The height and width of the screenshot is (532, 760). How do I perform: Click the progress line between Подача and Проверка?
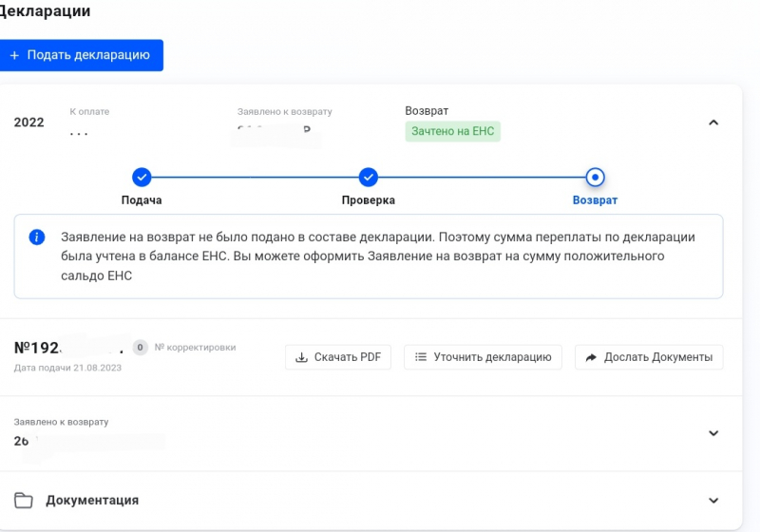pyautogui.click(x=255, y=177)
